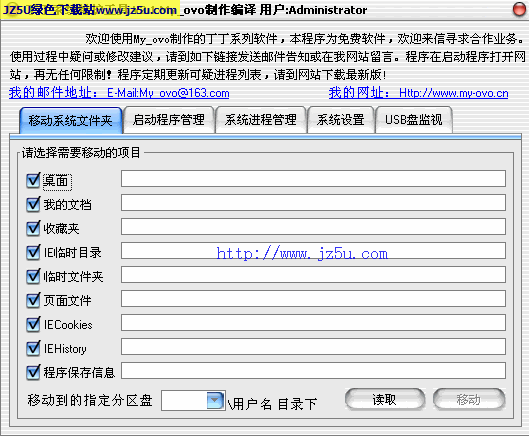Focus the 程序保存信息 path field
Screen dimensions: 529x437
click(x=313, y=371)
